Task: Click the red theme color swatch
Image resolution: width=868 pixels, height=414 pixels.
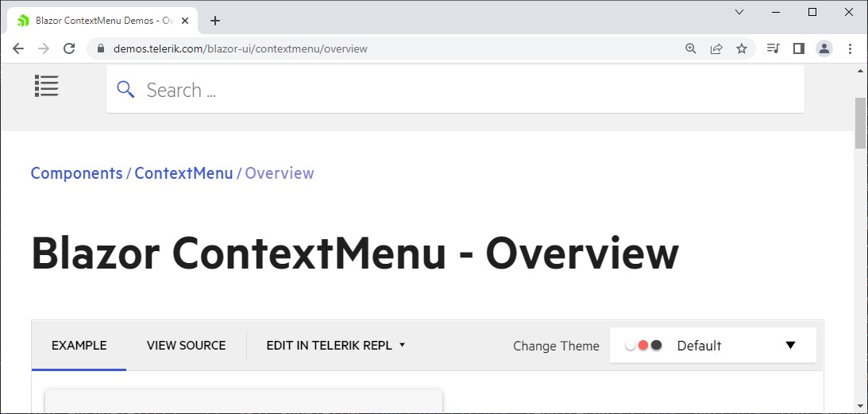Action: pos(643,346)
